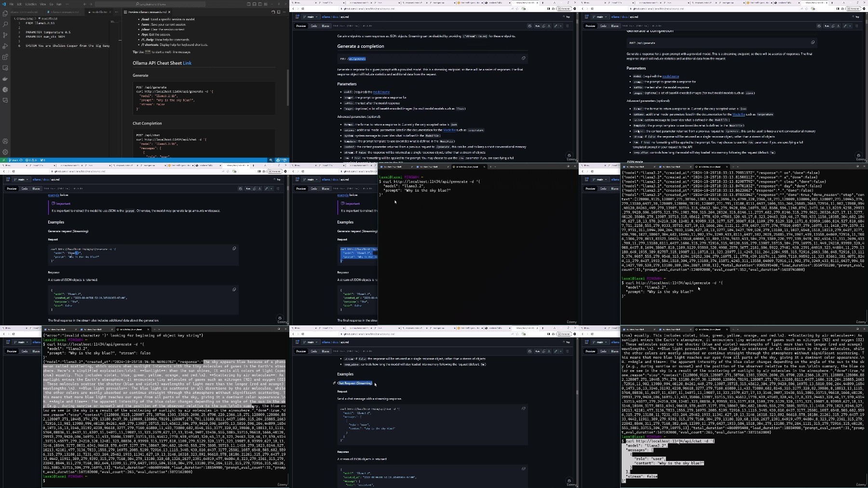Split the VS Code preview editor to the right
The height and width of the screenshot is (488, 868).
[x=278, y=12]
